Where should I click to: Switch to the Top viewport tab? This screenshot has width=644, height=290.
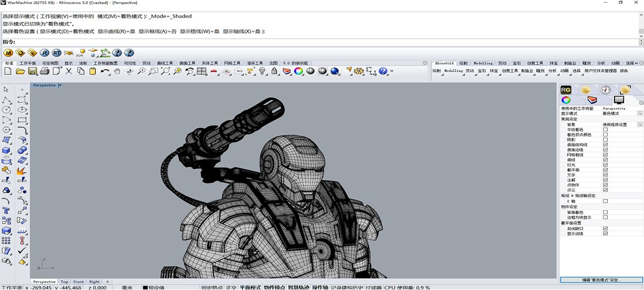coord(64,282)
